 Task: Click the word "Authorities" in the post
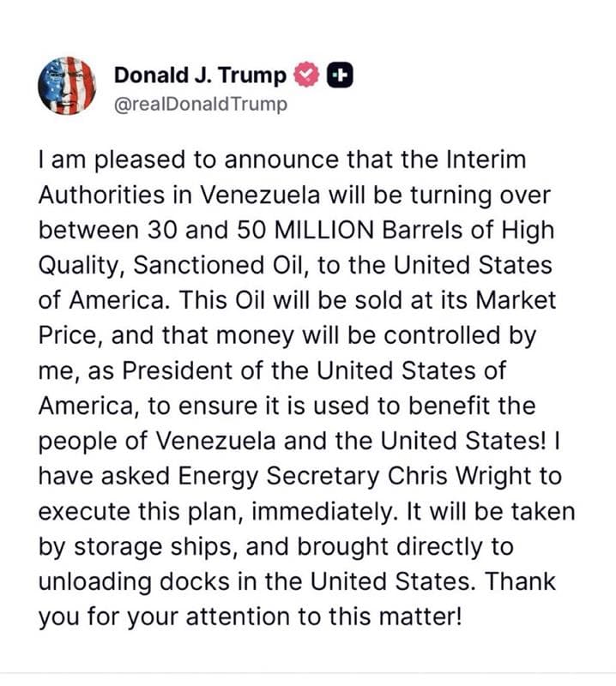tap(101, 196)
